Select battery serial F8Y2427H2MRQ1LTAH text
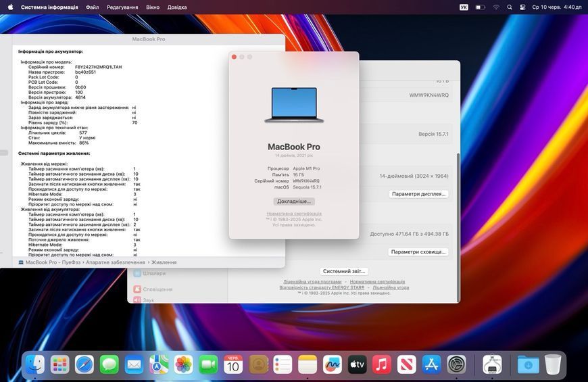588x382 pixels. point(98,67)
